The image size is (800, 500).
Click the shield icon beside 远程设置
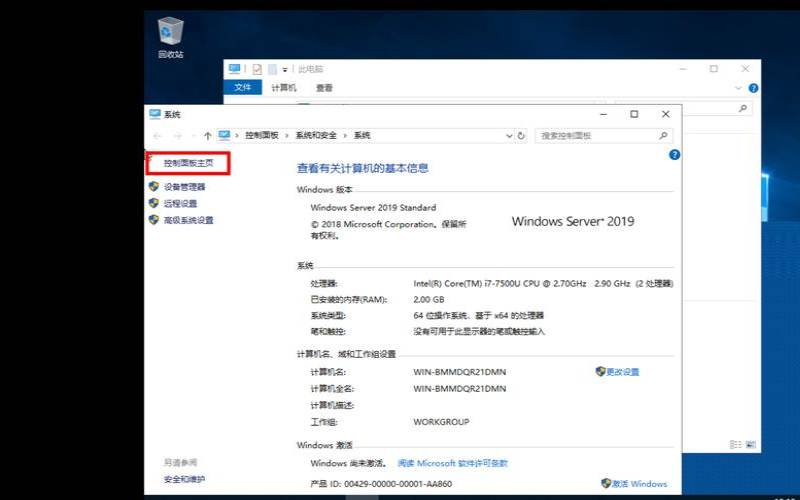coord(154,203)
